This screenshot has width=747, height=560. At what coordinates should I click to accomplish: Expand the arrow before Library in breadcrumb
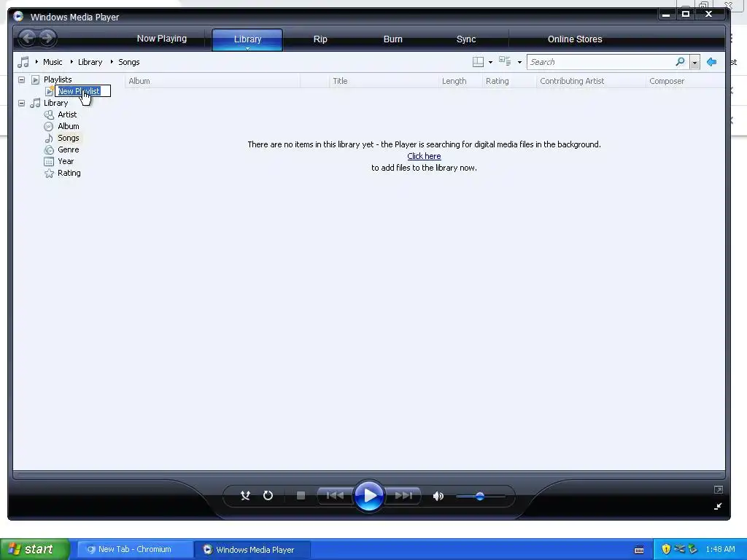click(x=71, y=62)
